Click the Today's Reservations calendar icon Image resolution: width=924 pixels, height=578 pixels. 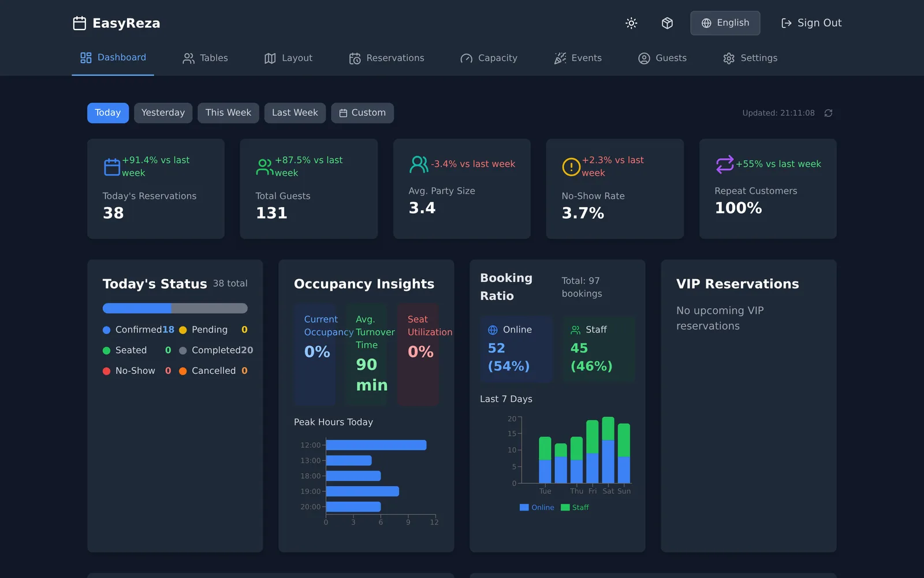point(112,166)
